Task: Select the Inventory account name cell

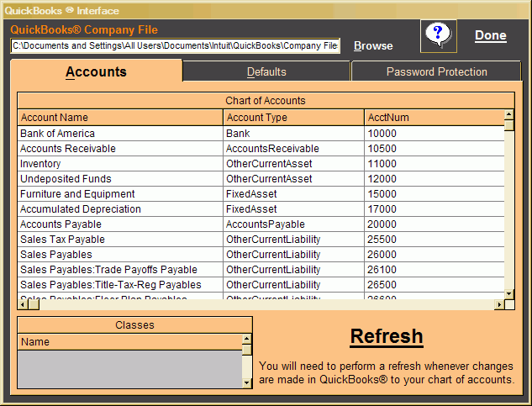Action: click(120, 164)
